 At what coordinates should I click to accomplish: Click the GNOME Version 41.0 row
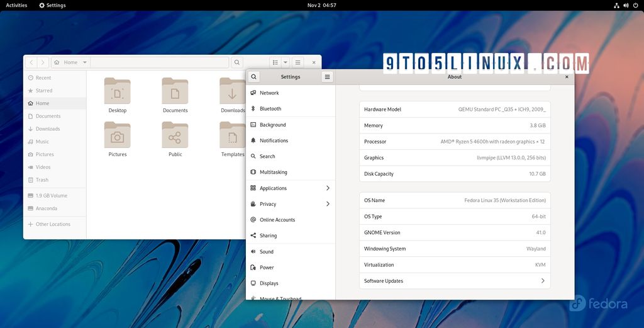[455, 233]
